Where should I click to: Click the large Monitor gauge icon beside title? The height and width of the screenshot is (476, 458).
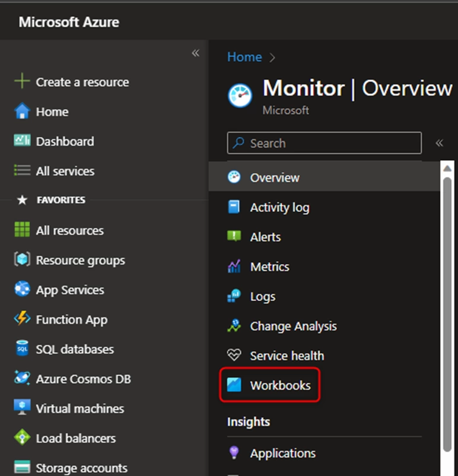(240, 96)
